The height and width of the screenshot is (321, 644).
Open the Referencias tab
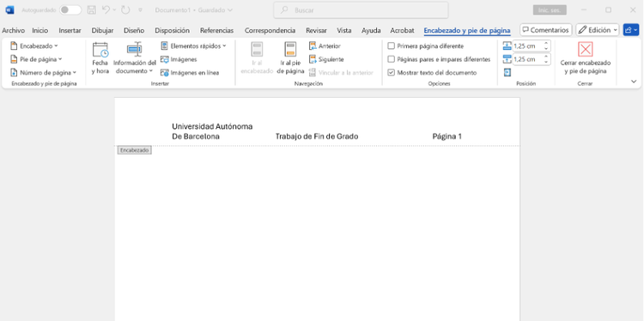pos(216,30)
